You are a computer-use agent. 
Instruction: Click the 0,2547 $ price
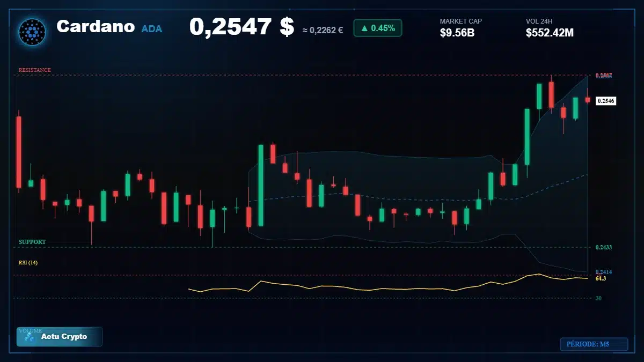click(241, 27)
